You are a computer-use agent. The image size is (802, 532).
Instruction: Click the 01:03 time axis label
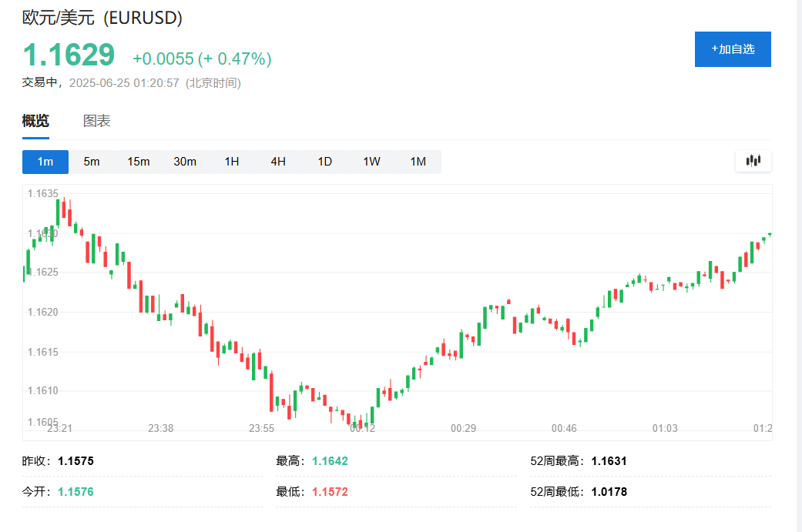(x=665, y=428)
